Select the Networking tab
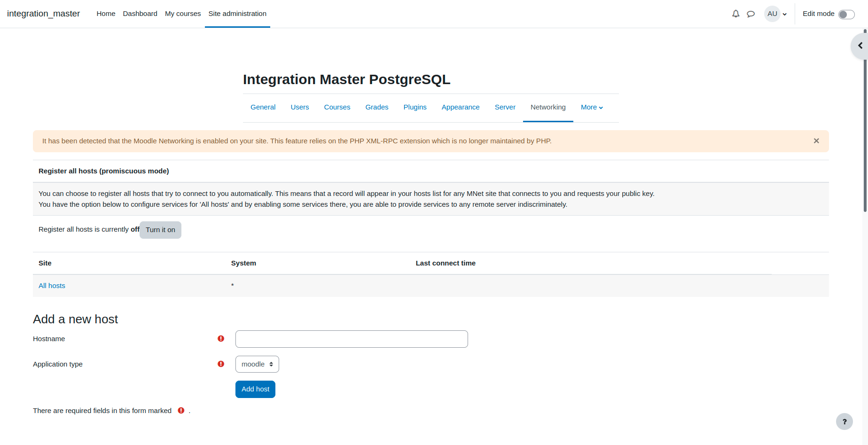The height and width of the screenshot is (445, 868). (548, 107)
